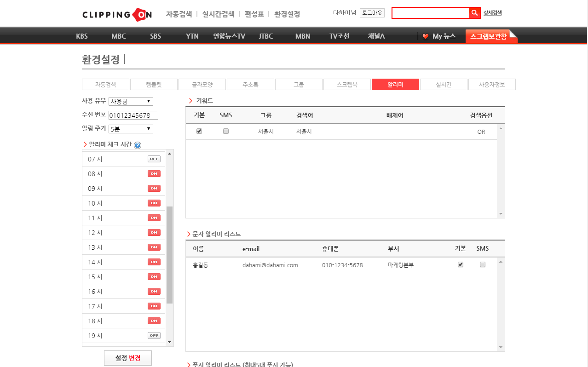Image resolution: width=588 pixels, height=367 pixels.
Task: Toggle the 07 시 OFF switch
Action: point(154,159)
